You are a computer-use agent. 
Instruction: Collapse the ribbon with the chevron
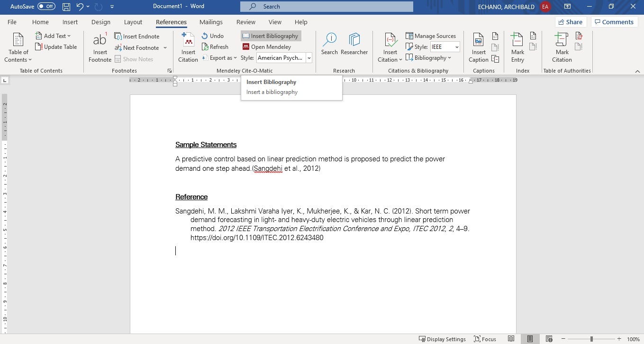point(637,71)
